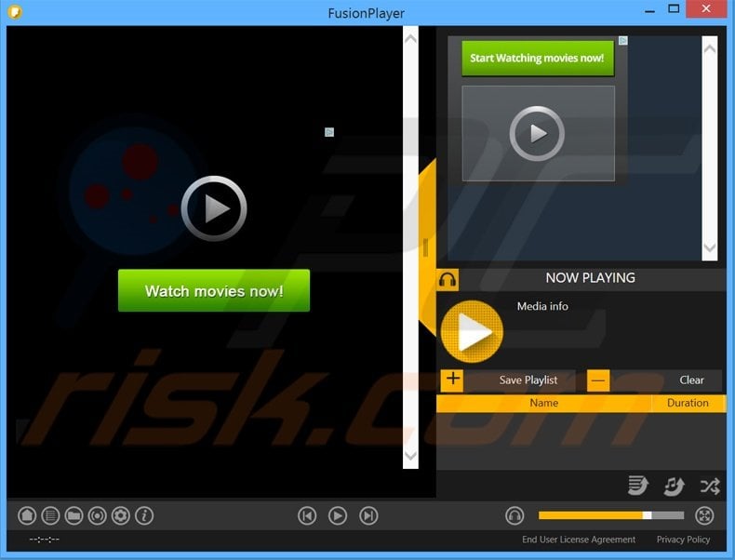This screenshot has width=735, height=560.
Task: Open the folder icon to browse files
Action: [x=74, y=515]
